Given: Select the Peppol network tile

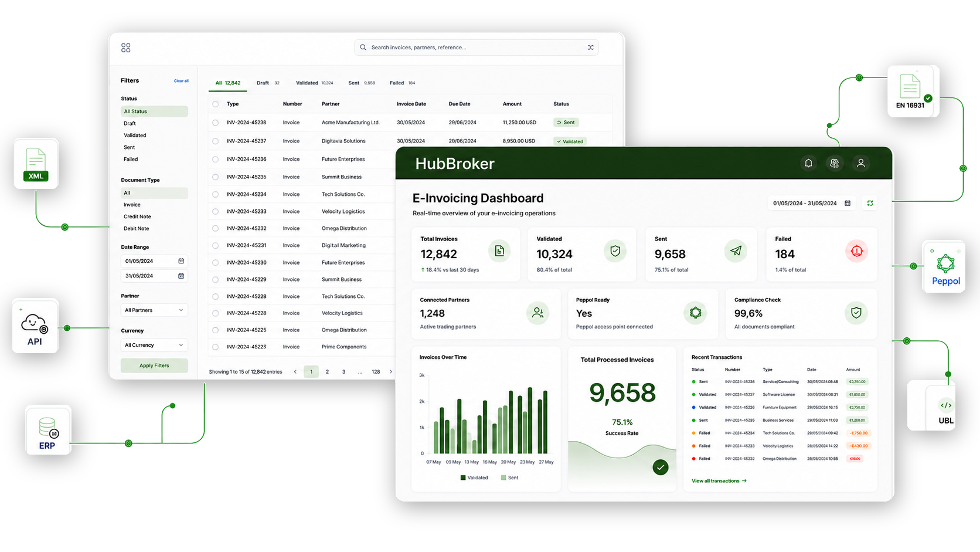Looking at the screenshot, I should (x=944, y=267).
